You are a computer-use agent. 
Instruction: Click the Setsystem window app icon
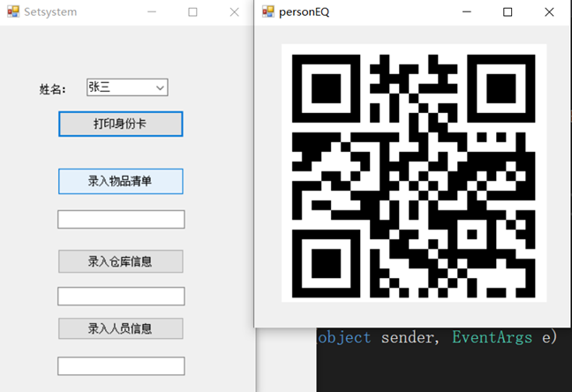click(13, 11)
